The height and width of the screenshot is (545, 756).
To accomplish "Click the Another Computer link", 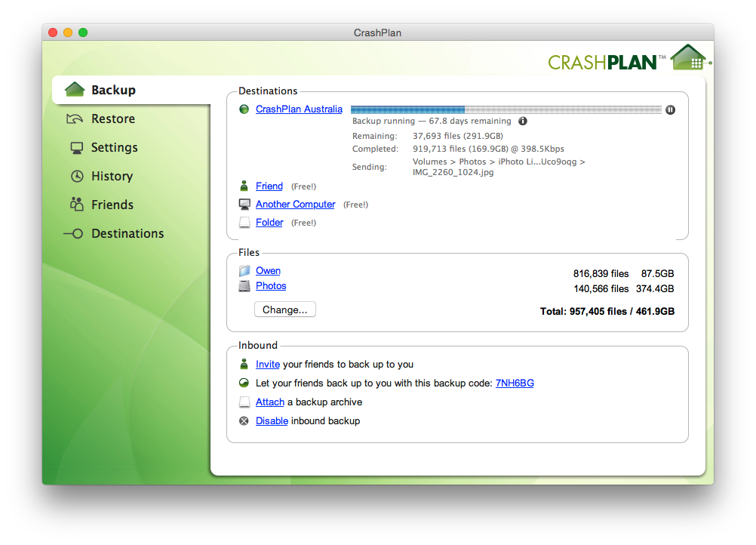I will click(295, 205).
